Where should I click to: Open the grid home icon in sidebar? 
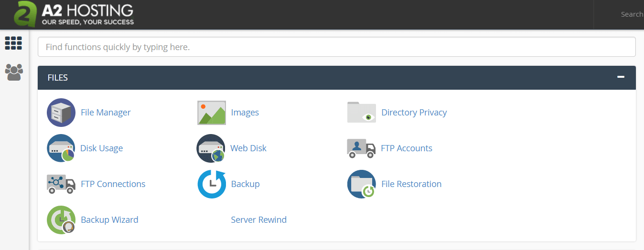(x=13, y=43)
